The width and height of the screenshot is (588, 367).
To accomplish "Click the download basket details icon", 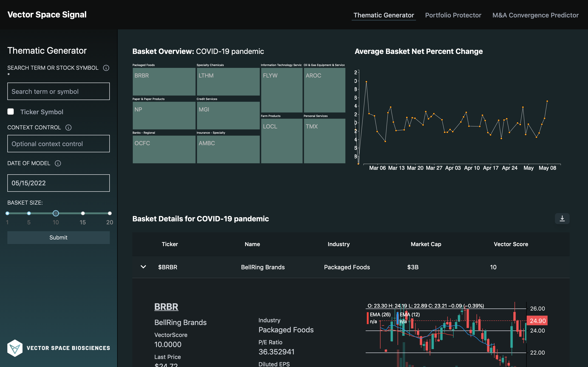I will [x=562, y=218].
